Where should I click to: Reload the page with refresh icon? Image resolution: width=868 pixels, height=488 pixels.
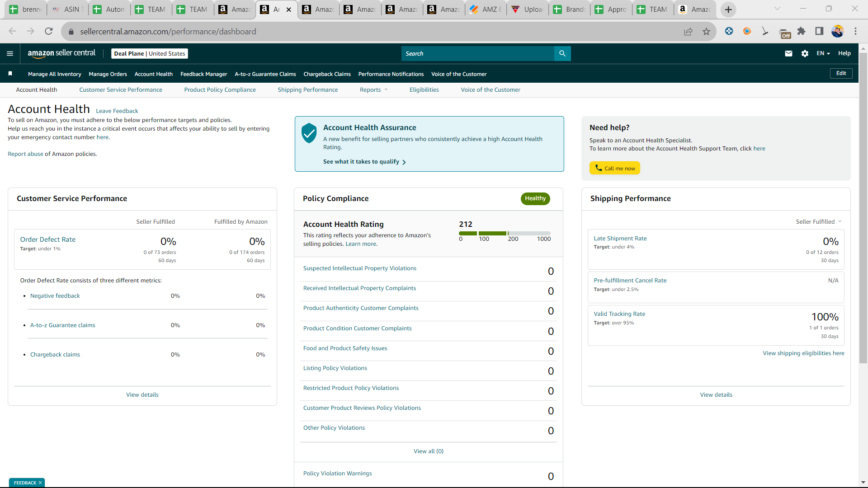(49, 31)
